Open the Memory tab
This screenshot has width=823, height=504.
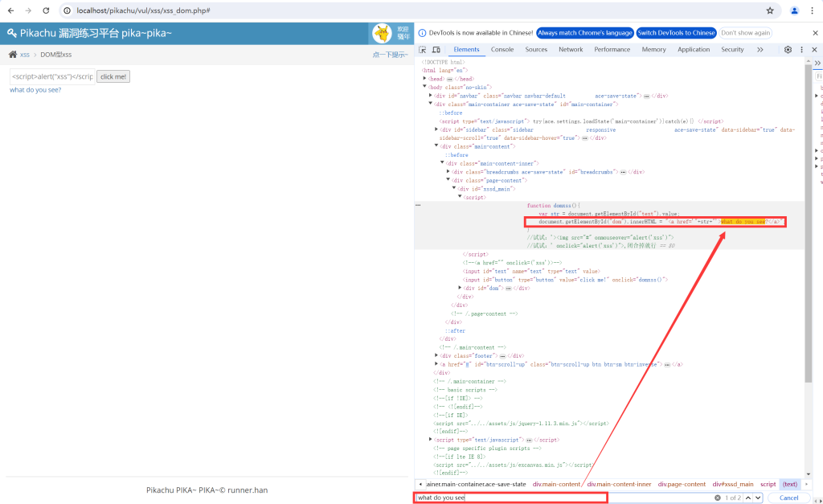pos(653,49)
